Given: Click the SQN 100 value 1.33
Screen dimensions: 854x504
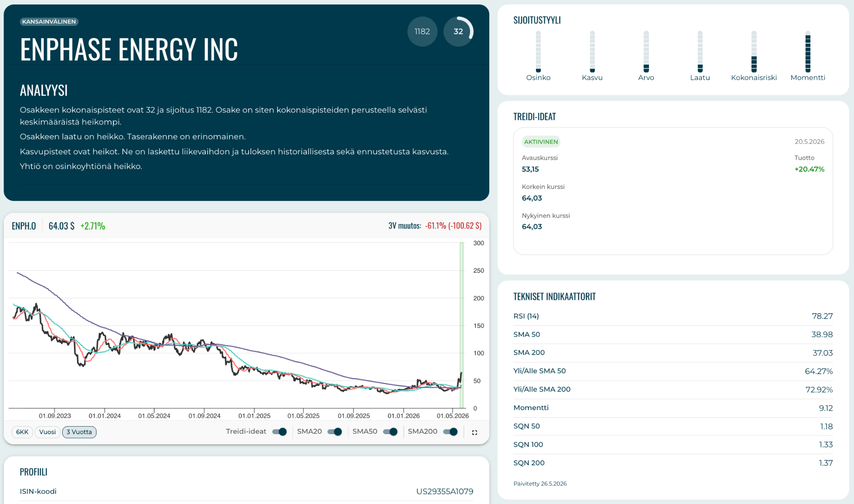Looking at the screenshot, I should [826, 444].
